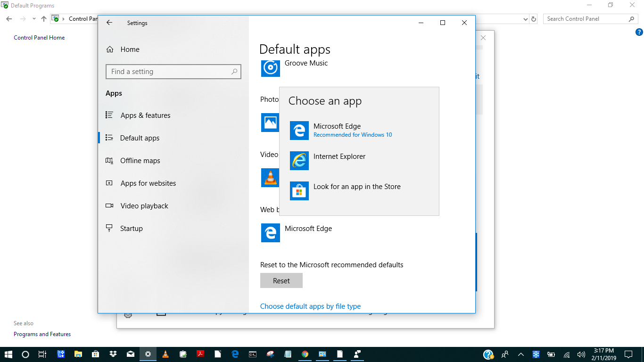Show hidden system tray icons
The height and width of the screenshot is (362, 644).
tap(521, 354)
